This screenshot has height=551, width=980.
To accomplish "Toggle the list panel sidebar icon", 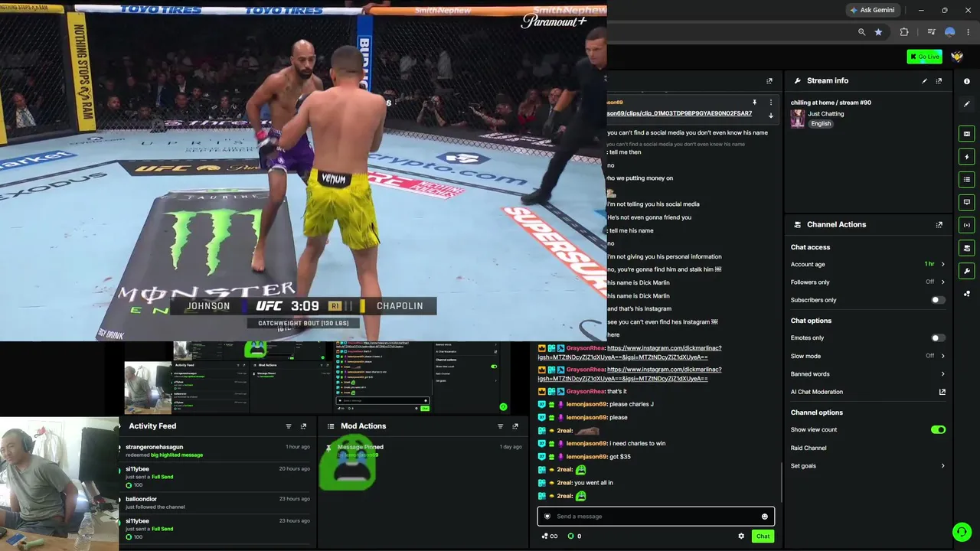I will click(x=967, y=180).
